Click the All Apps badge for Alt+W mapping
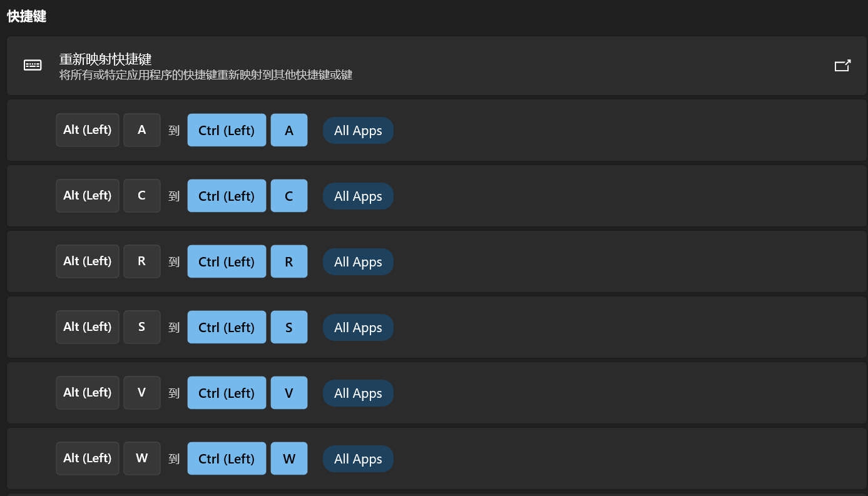The width and height of the screenshot is (868, 496). (x=358, y=459)
